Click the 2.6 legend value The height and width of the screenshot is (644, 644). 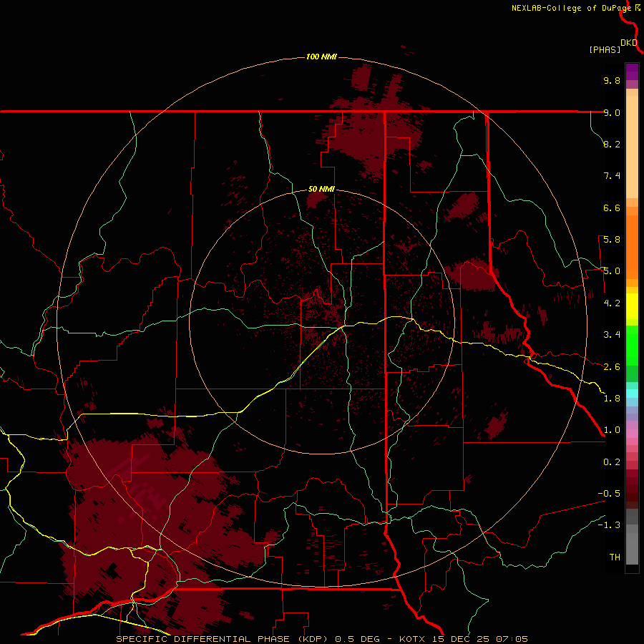point(612,367)
